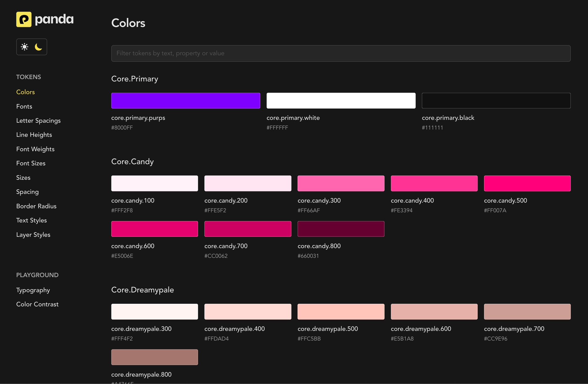Click the #FFC5BB hex value
The height and width of the screenshot is (384, 588).
[x=309, y=339]
